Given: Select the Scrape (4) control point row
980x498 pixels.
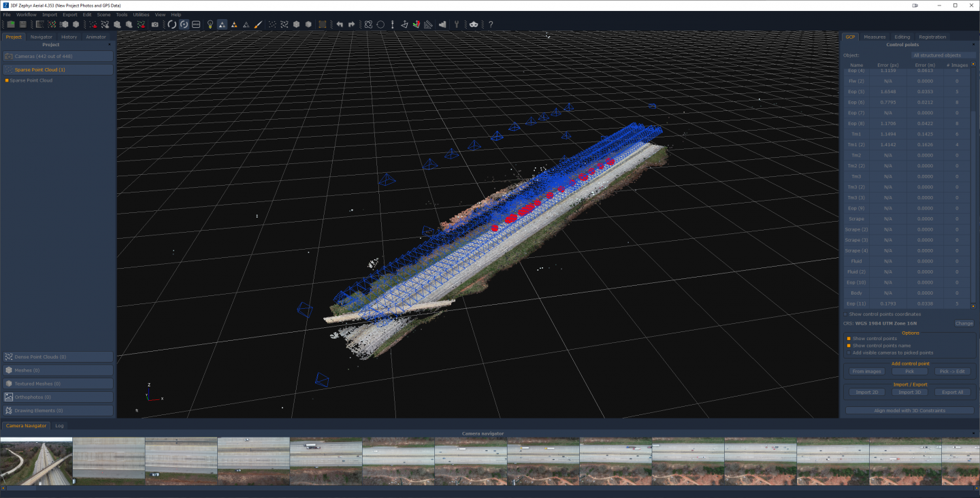Looking at the screenshot, I should [x=907, y=250].
